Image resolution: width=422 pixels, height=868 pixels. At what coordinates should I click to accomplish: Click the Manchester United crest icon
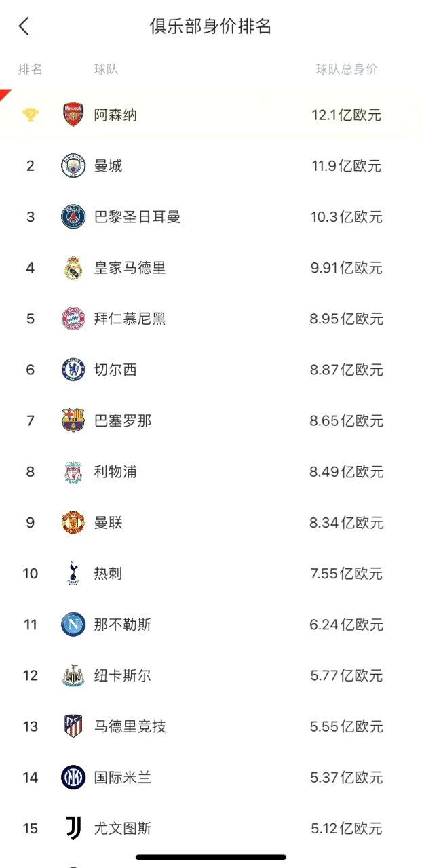pos(73,522)
